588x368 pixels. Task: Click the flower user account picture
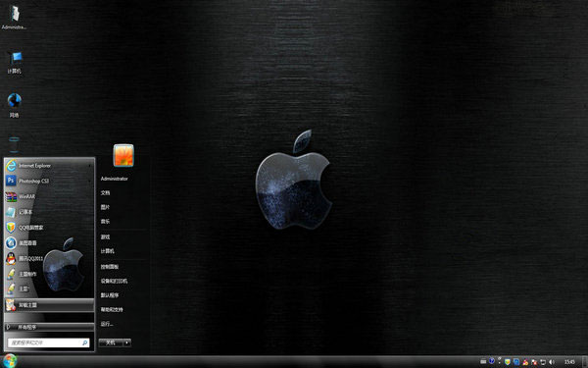[x=123, y=155]
